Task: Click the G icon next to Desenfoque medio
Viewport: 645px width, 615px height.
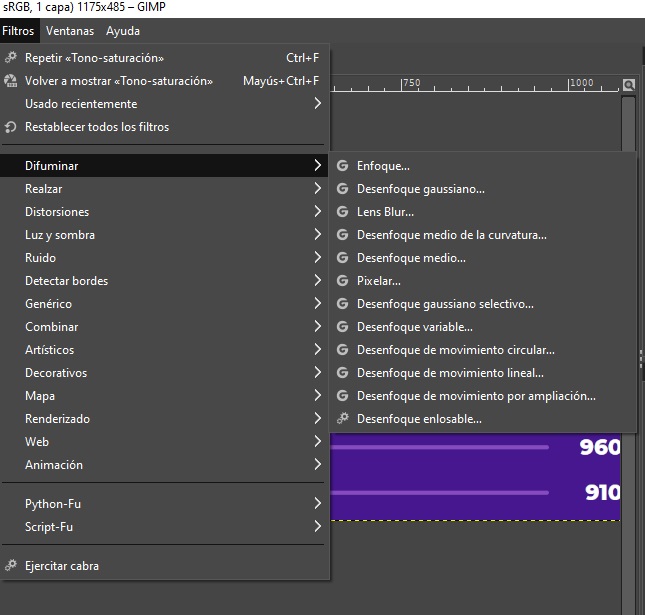Action: pos(342,258)
